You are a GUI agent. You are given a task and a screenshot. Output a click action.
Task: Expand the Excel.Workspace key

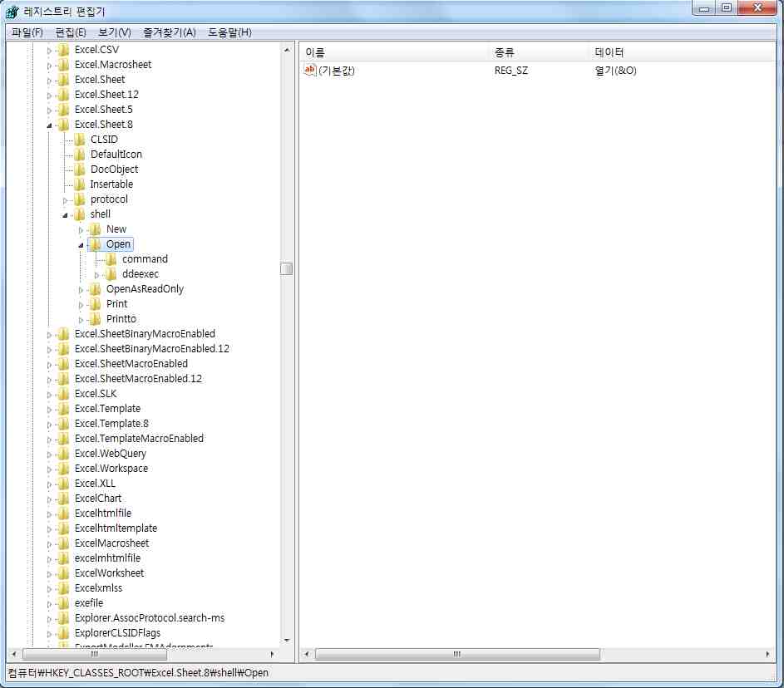[x=49, y=469]
